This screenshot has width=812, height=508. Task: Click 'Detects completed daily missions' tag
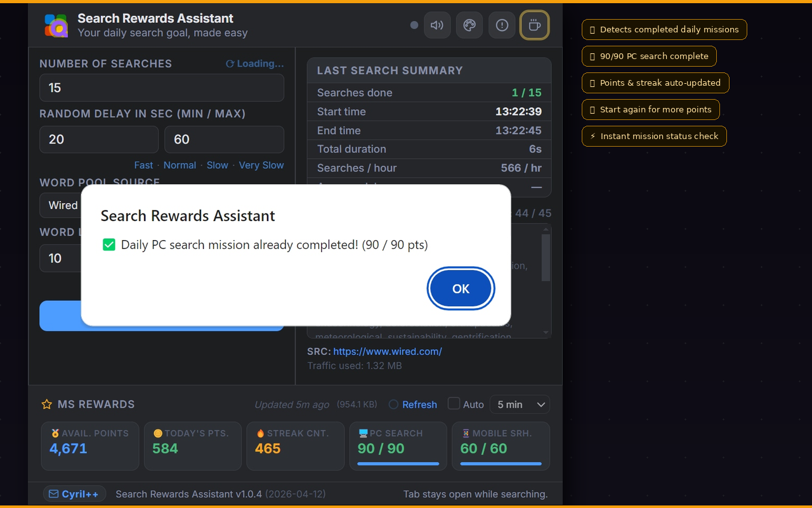tap(664, 29)
